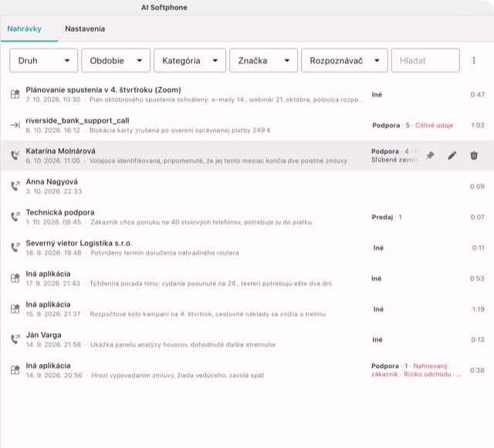
Task: Select the Katarína Molnárová recording title
Action: pyautogui.click(x=60, y=151)
